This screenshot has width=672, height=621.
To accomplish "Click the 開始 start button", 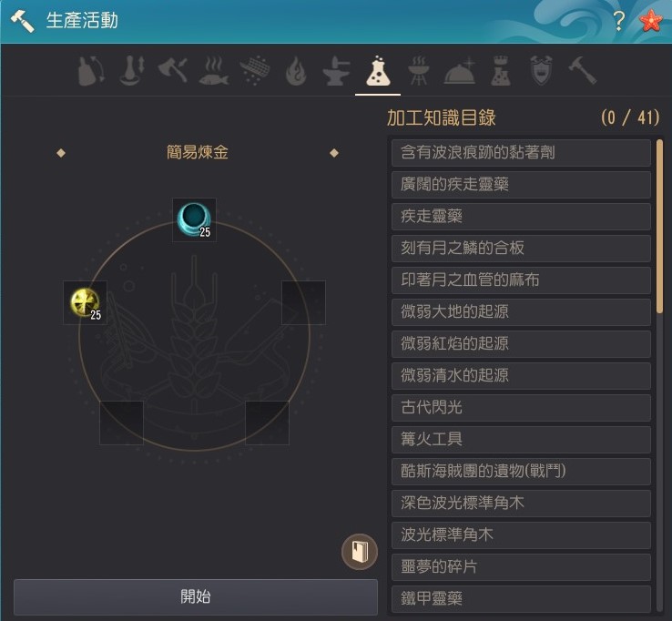I will click(x=196, y=596).
